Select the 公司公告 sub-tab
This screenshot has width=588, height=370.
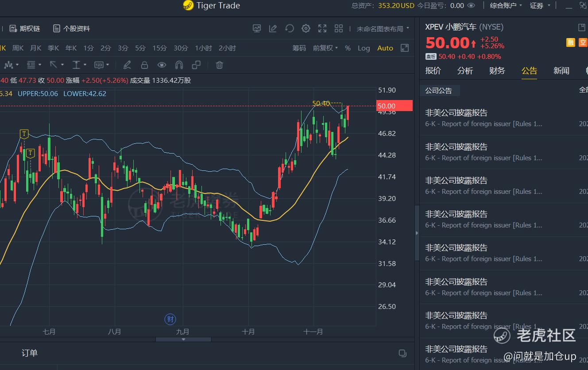439,91
